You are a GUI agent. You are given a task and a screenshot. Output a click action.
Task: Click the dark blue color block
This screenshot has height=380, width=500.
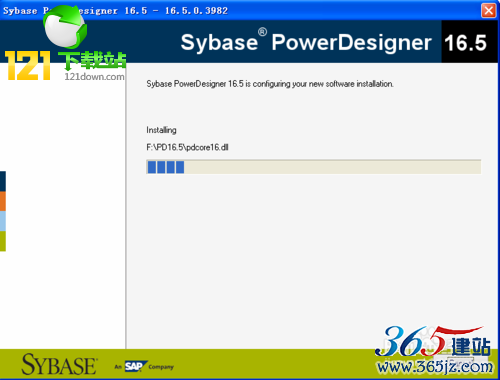pos(3,181)
